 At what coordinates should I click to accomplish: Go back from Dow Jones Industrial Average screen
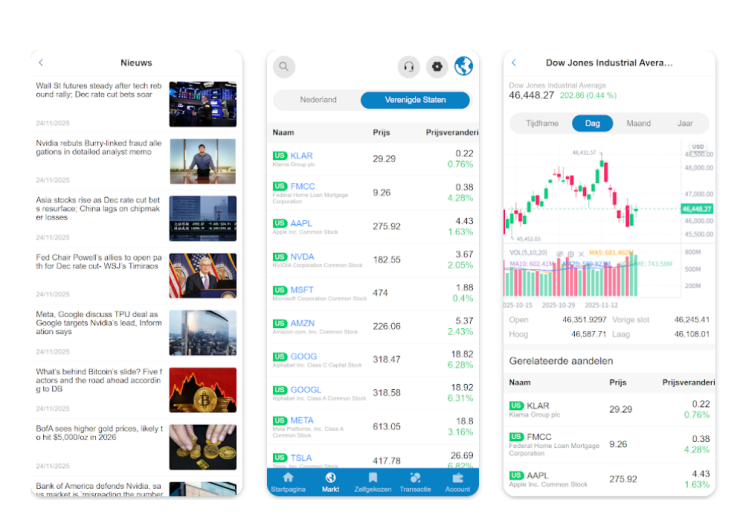click(x=514, y=63)
